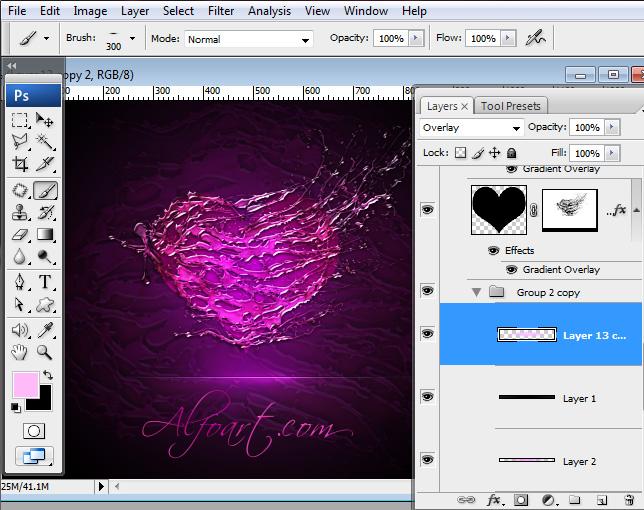
Task: Toggle Quick Mask mode
Action: point(34,431)
